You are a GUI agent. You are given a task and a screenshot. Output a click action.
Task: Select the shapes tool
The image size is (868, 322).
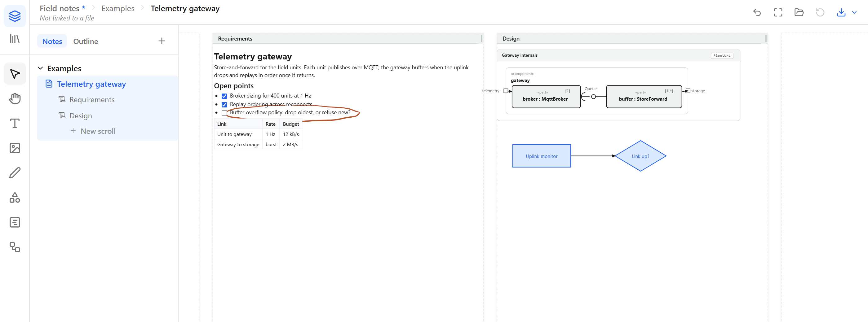click(15, 198)
